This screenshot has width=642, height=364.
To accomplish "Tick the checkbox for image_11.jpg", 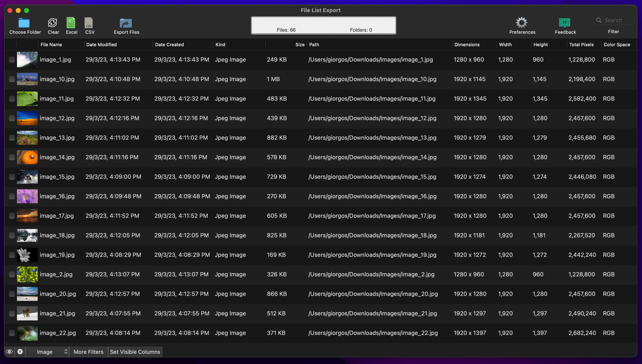I will click(x=12, y=99).
